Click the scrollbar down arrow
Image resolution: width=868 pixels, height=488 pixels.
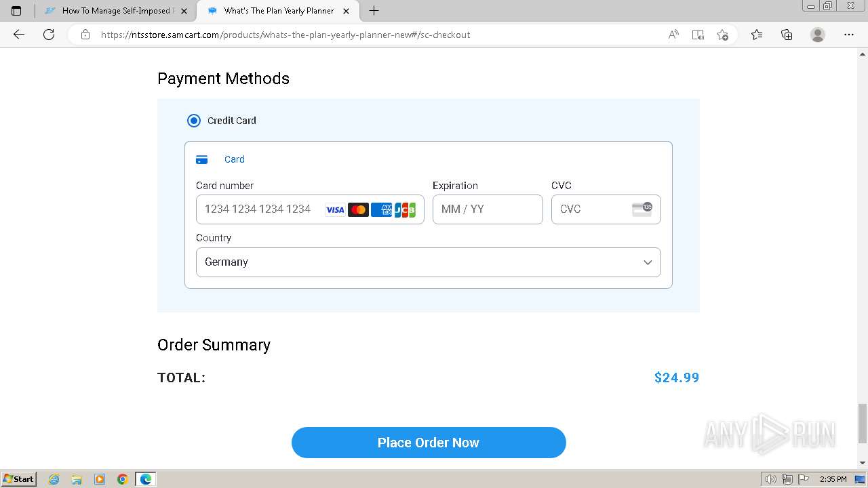pos(863,463)
